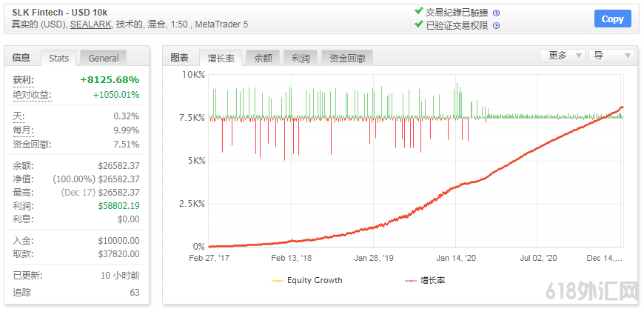
Task: Click the Jan 14, '20 axis label
Action: coord(456,258)
